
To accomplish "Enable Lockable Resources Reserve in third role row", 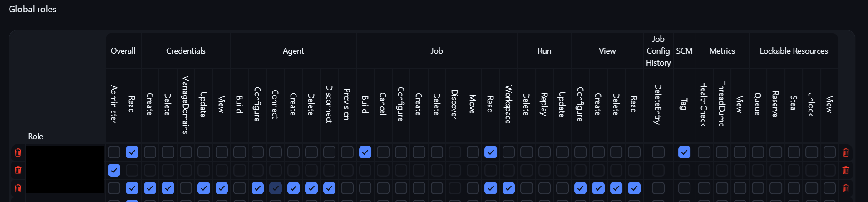I will tap(776, 188).
